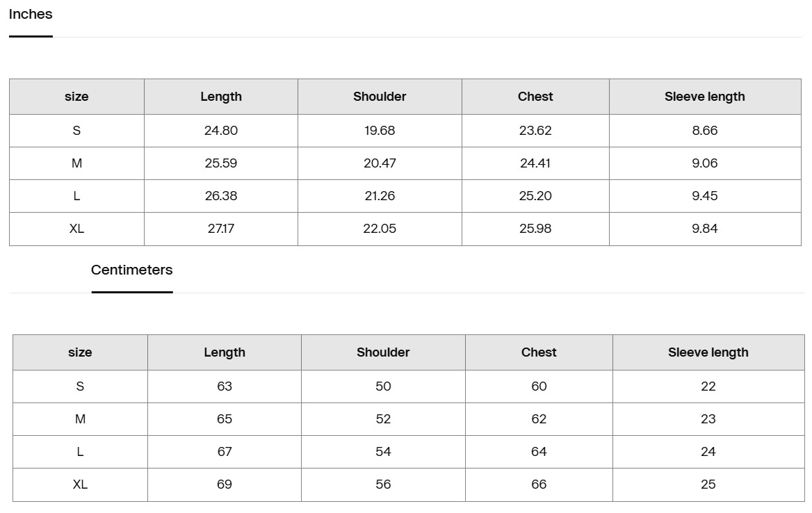The width and height of the screenshot is (812, 513).
Task: Select the XL row label in the inches table
Action: [76, 229]
